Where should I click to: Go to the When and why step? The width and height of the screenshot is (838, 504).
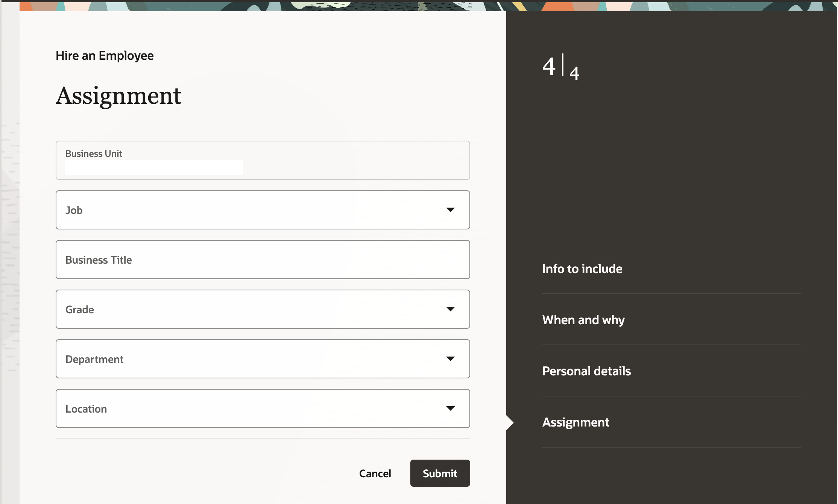pos(583,320)
